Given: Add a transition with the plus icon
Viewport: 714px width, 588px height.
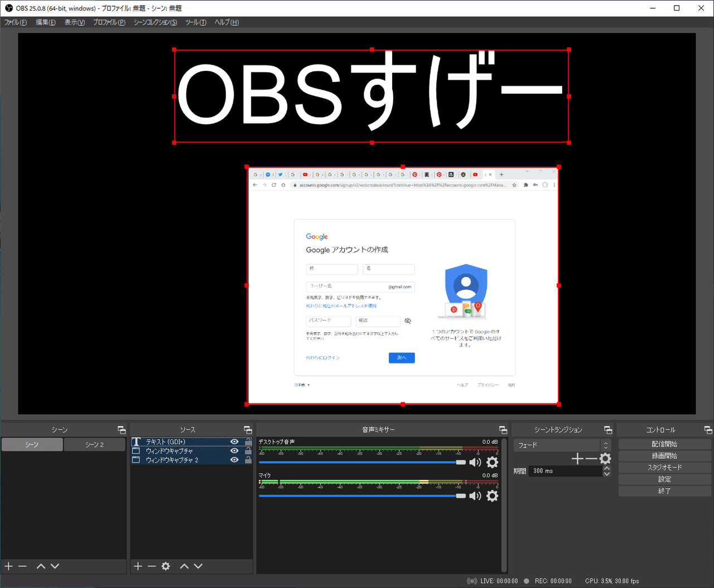Looking at the screenshot, I should coord(577,459).
